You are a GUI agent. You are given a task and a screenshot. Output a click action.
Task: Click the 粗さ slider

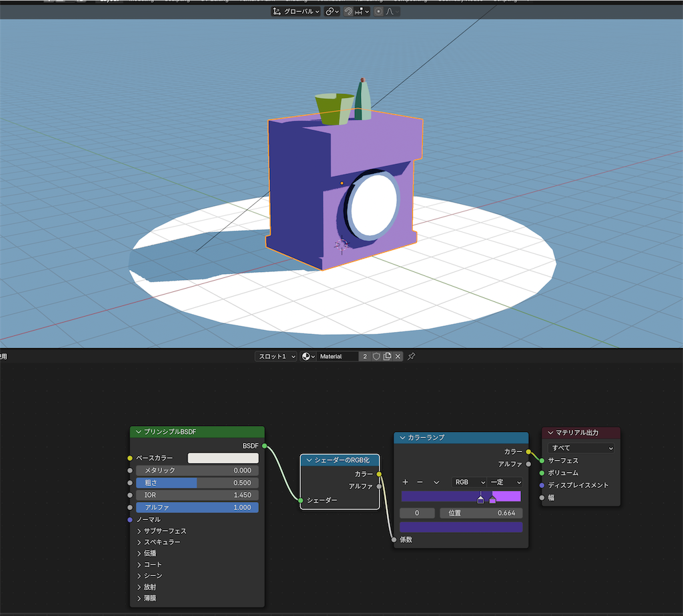tap(197, 483)
